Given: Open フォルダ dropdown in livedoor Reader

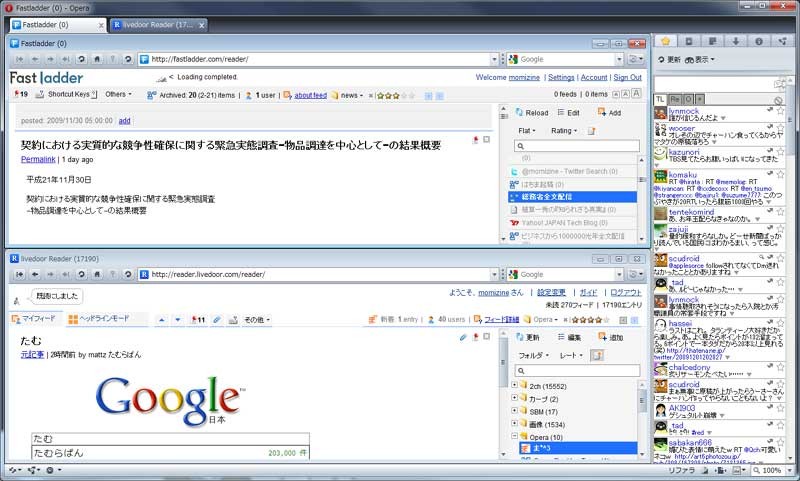Looking at the screenshot, I should [533, 356].
